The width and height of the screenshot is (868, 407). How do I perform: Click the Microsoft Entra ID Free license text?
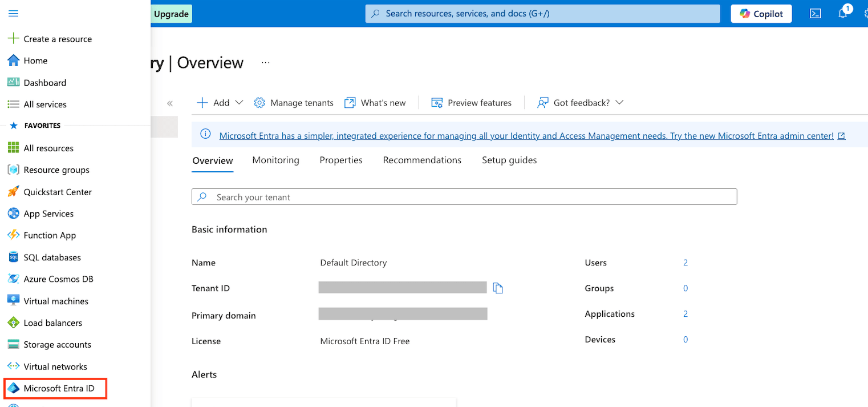click(365, 341)
